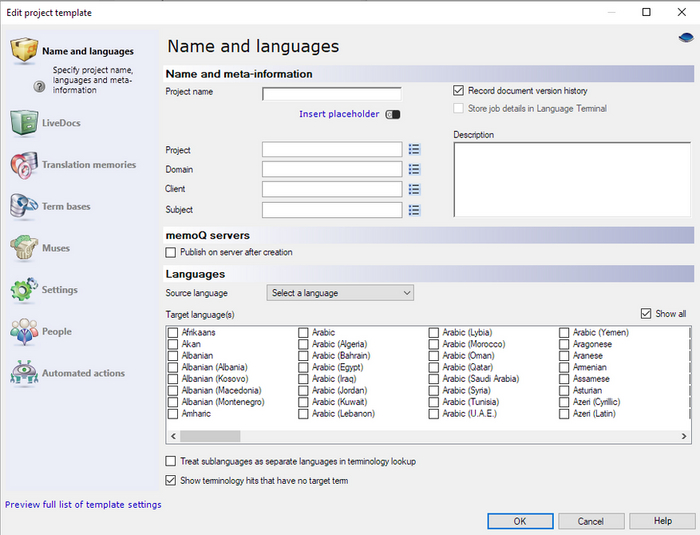Viewport: 700px width, 535px height.
Task: Open the Automated actions robot icon
Action: tap(23, 373)
